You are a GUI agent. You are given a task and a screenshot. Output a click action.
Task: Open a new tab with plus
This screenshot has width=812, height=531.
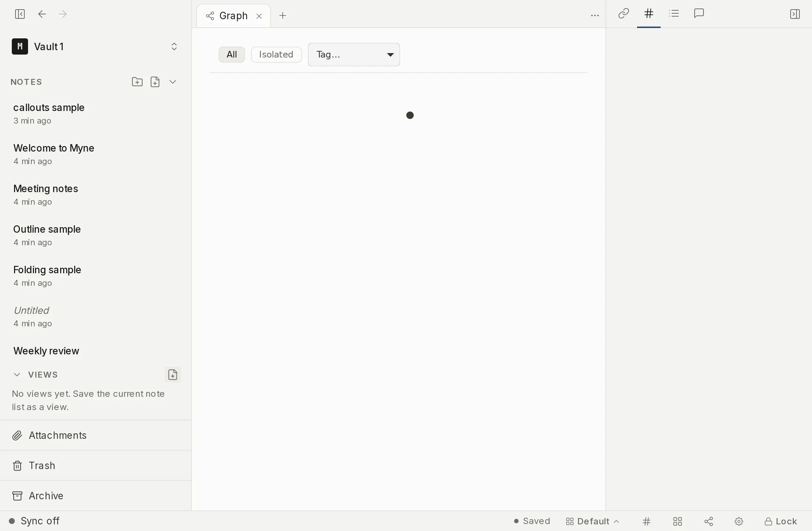283,15
